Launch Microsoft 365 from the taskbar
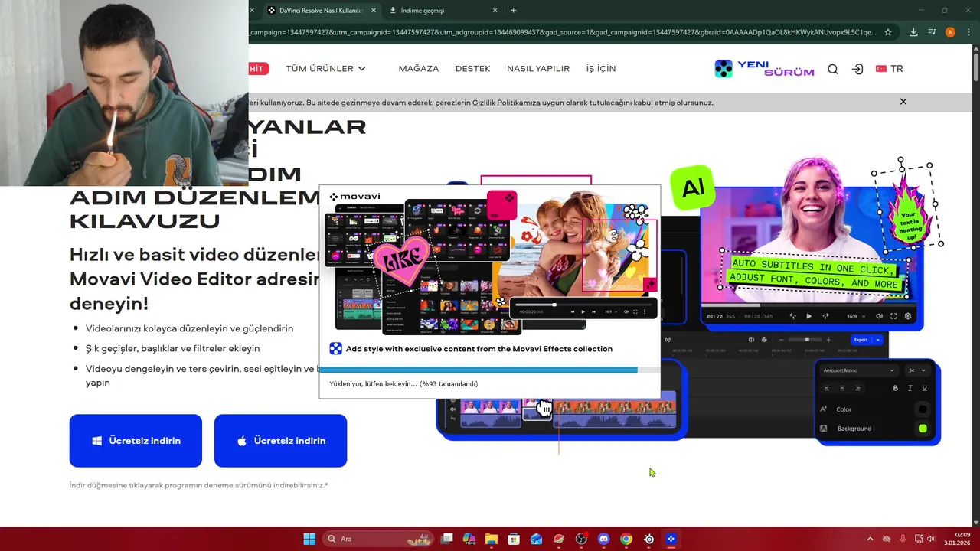This screenshot has height=551, width=980. click(x=469, y=539)
